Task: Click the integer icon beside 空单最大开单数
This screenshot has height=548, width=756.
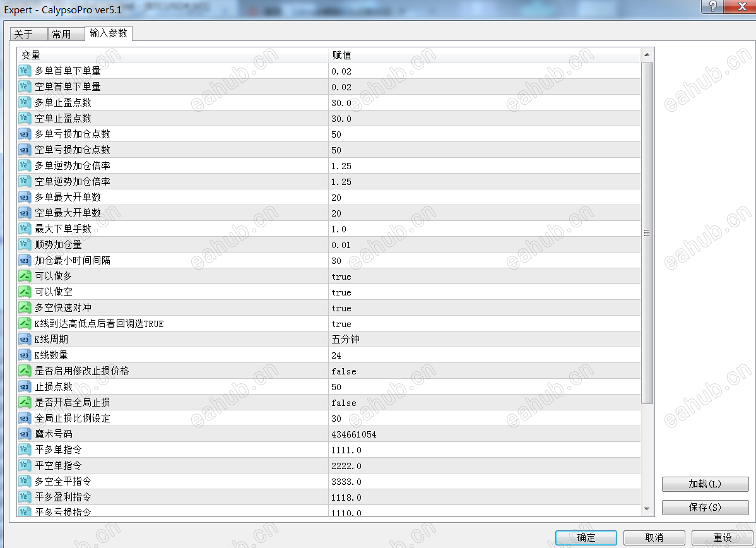Action: click(x=25, y=213)
